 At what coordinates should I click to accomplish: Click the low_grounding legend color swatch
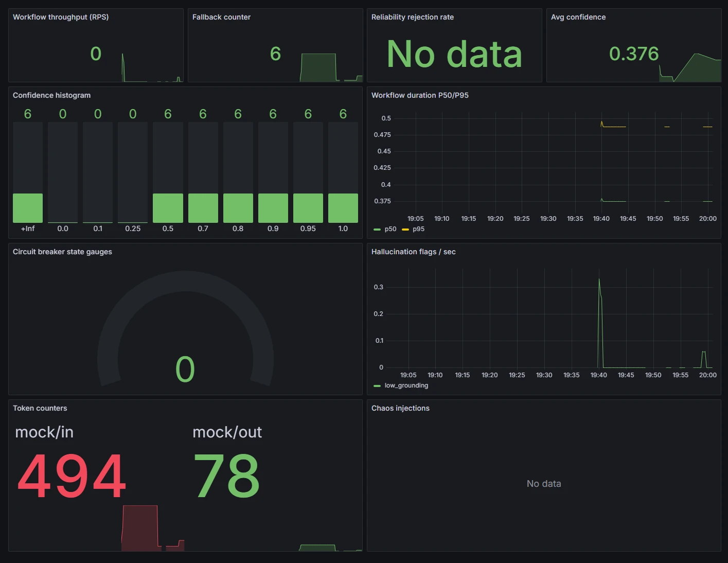click(377, 386)
